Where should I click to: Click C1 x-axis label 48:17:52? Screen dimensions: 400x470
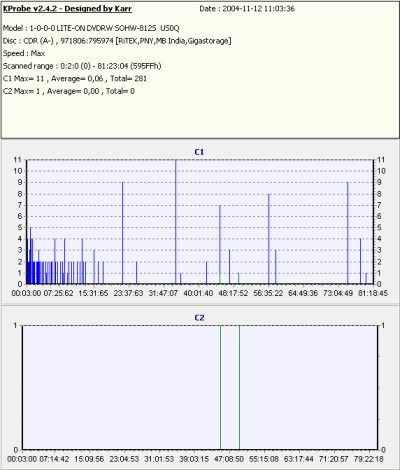(233, 293)
